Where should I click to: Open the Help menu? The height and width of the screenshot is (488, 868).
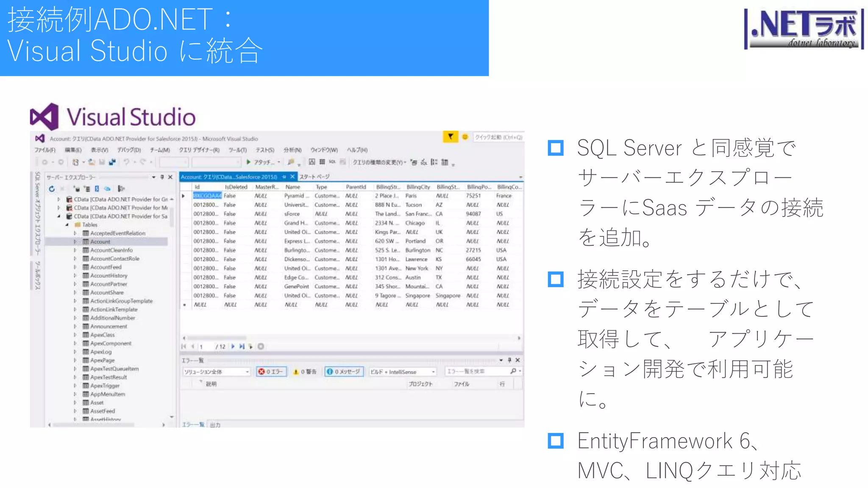[357, 150]
